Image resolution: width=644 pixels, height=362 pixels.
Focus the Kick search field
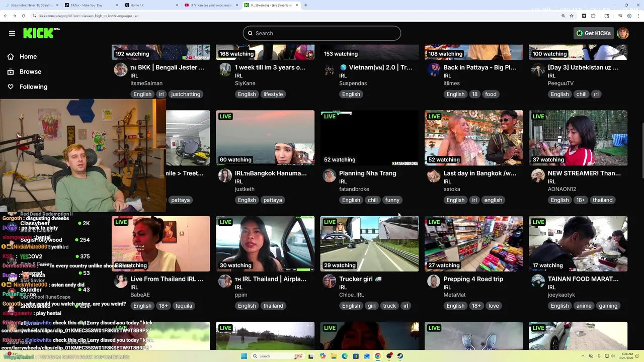[x=322, y=33]
